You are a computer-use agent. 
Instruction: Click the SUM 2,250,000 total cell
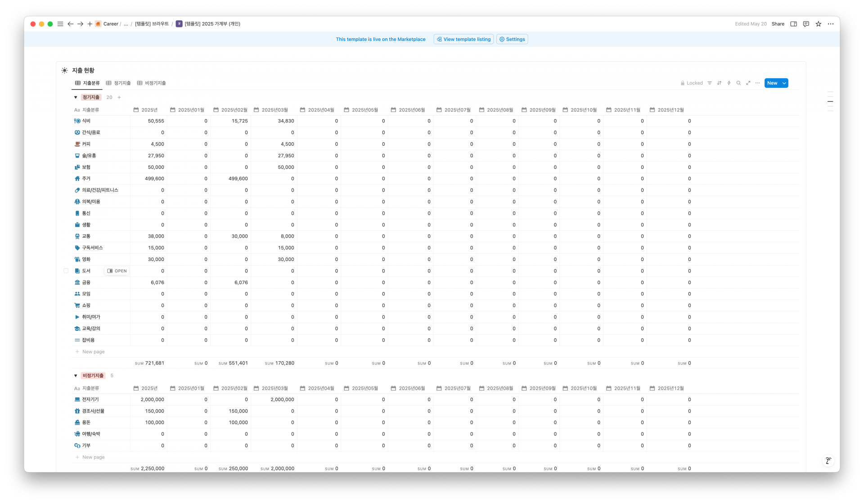(x=148, y=468)
